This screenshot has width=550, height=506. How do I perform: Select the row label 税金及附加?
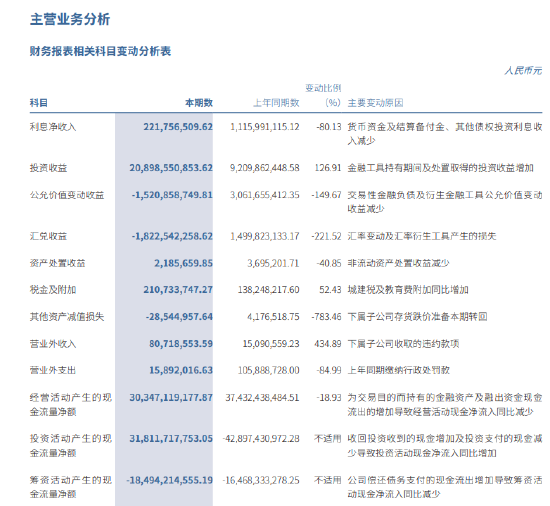53,290
